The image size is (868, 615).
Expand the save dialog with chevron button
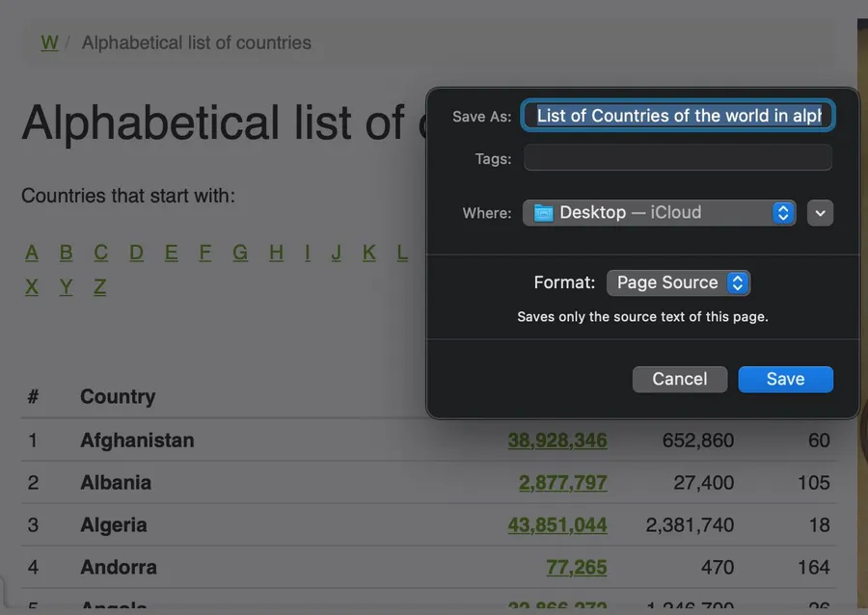820,213
